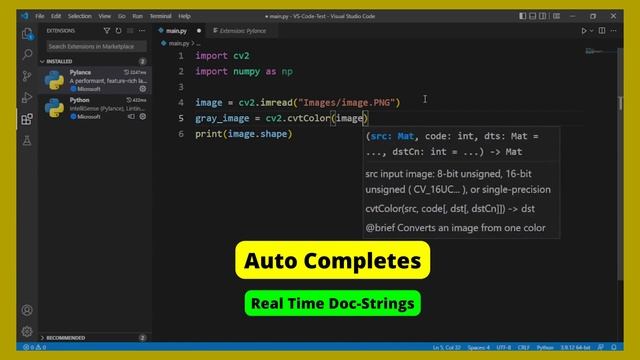This screenshot has height=360, width=640.
Task: Split the editor to the right
Action: [x=602, y=31]
